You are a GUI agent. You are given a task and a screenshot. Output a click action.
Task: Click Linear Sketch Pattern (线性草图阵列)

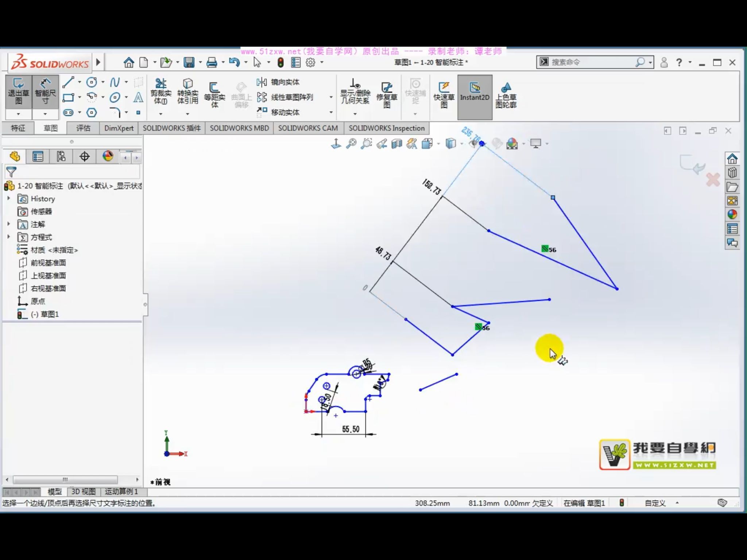pyautogui.click(x=285, y=97)
